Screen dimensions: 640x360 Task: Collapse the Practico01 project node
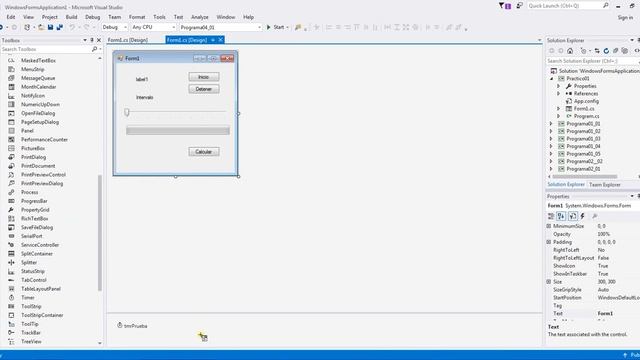click(551, 78)
